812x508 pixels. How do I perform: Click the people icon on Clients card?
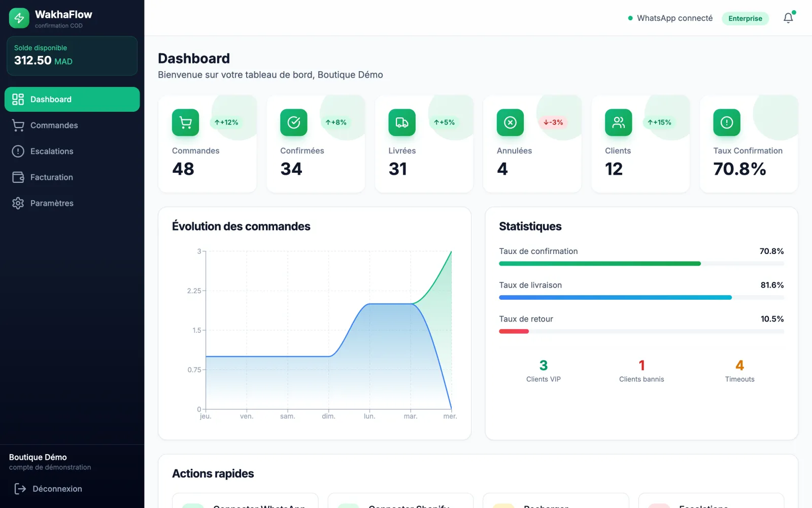[619, 122]
